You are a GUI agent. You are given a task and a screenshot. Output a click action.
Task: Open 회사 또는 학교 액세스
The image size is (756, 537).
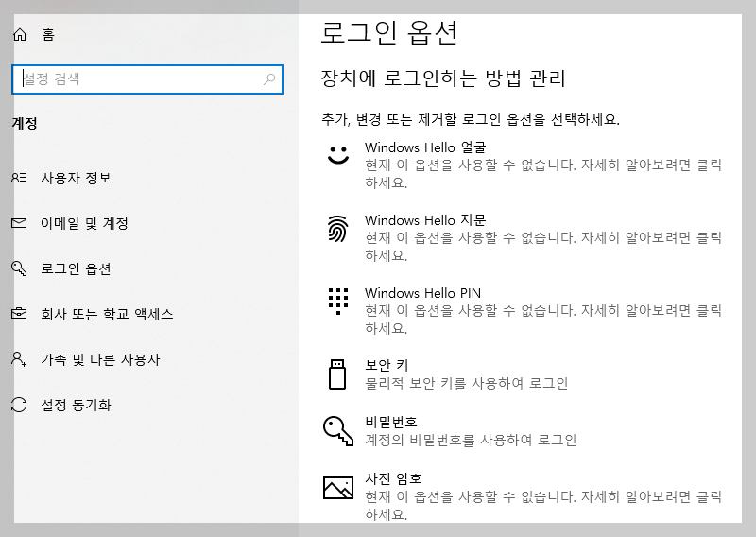coord(107,314)
